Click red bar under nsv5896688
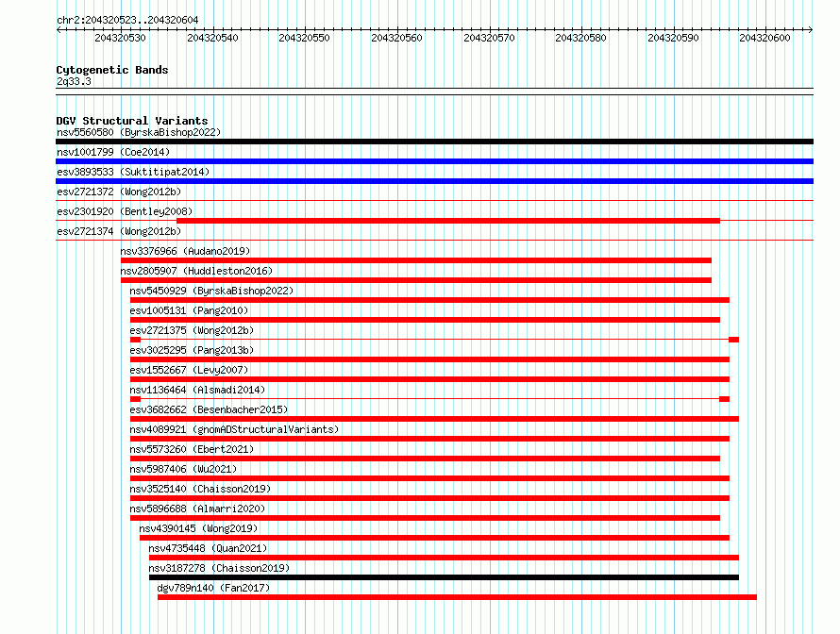Image resolution: width=840 pixels, height=634 pixels. (x=425, y=518)
